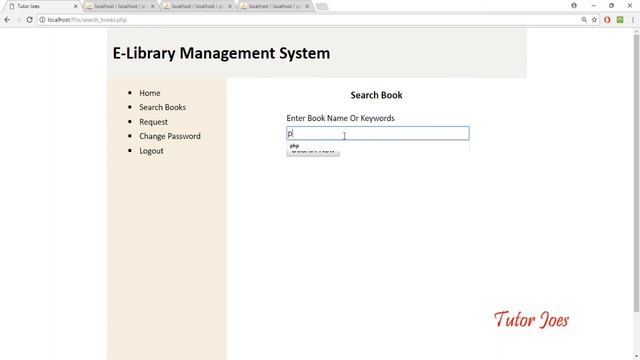Click the address bar URL field
This screenshot has height=360, width=640.
[310, 20]
